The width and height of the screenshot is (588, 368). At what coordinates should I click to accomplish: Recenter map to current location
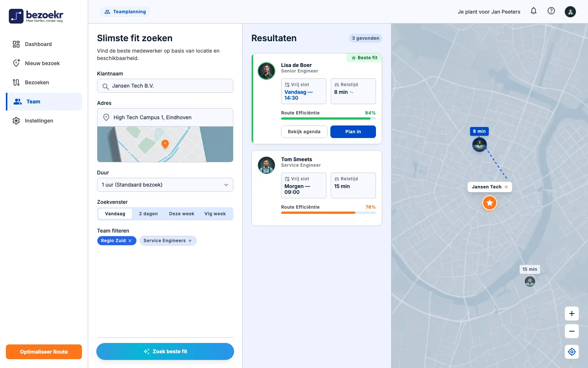572,352
